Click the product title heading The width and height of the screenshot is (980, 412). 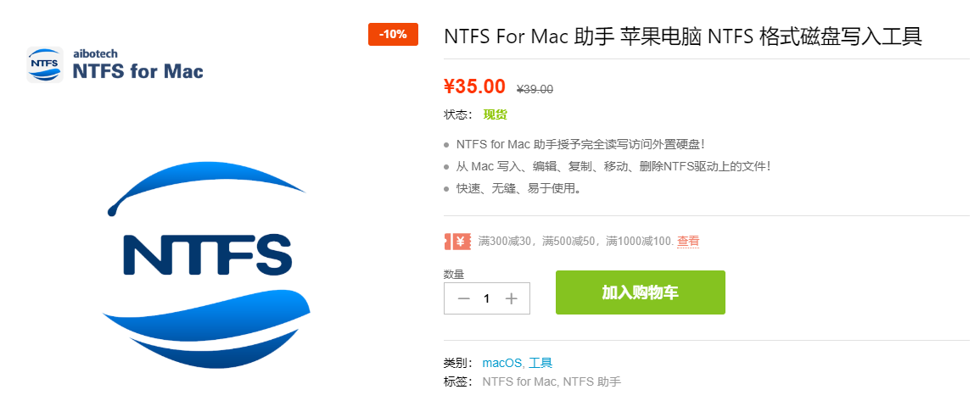[683, 36]
